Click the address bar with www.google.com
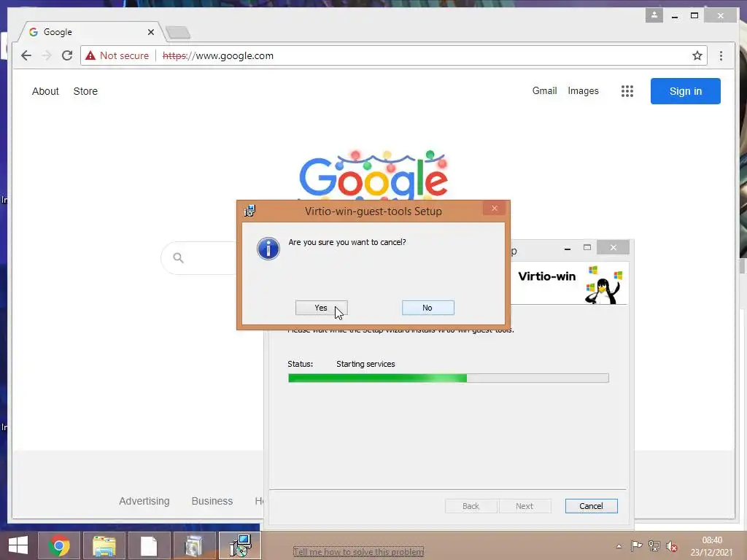This screenshot has width=747, height=560. coord(393,55)
